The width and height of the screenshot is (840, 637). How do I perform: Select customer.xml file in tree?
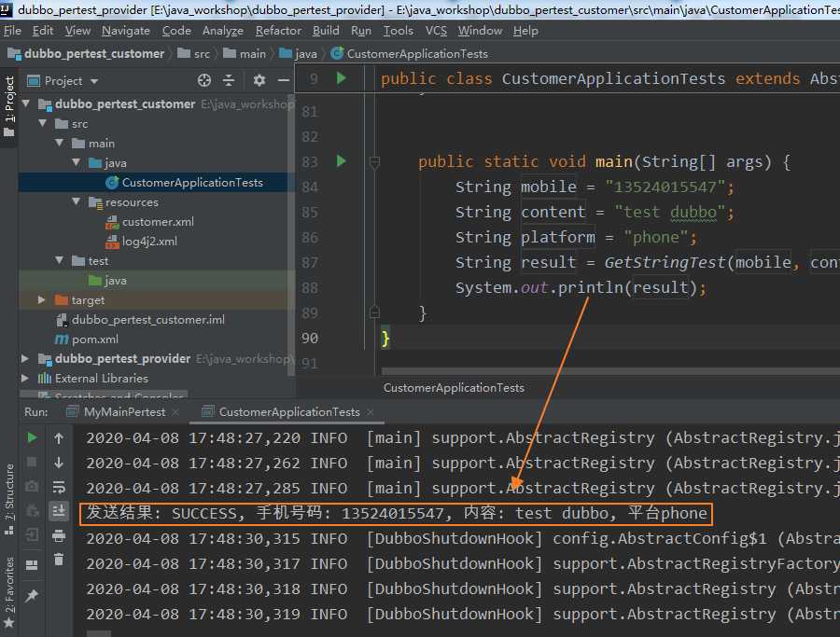pos(158,222)
